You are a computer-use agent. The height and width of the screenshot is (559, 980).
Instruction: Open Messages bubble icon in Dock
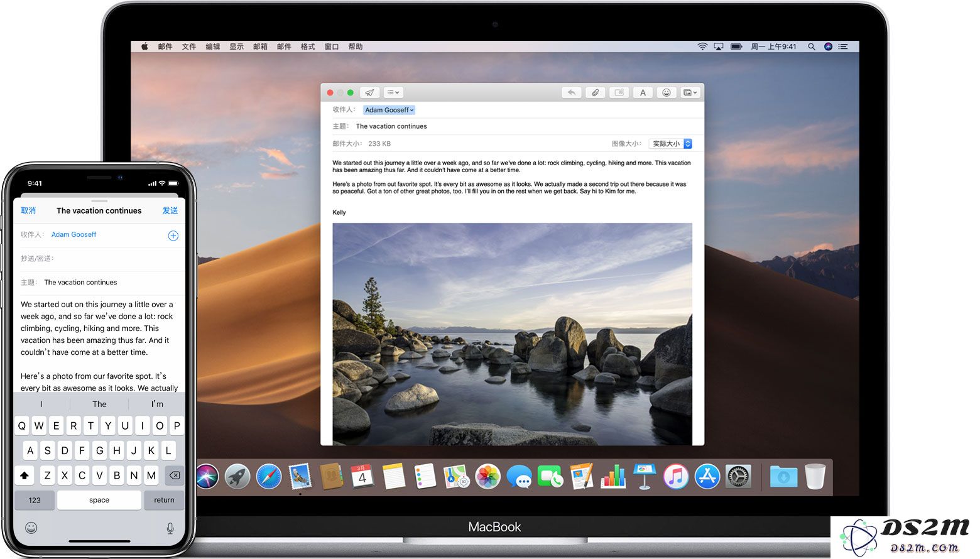click(519, 477)
